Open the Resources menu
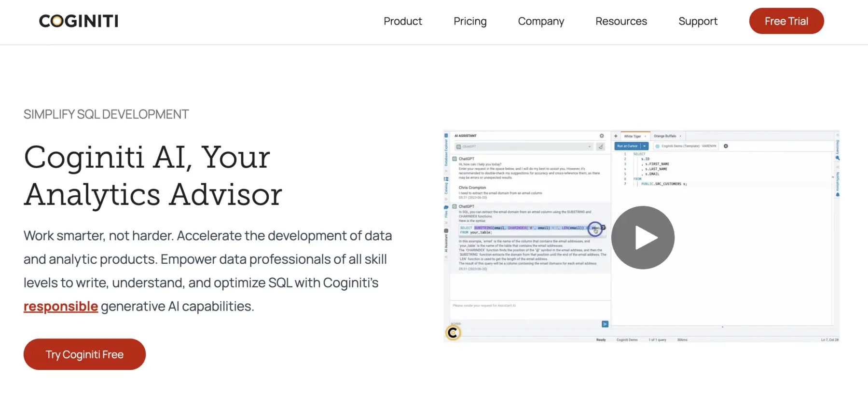 [x=621, y=21]
